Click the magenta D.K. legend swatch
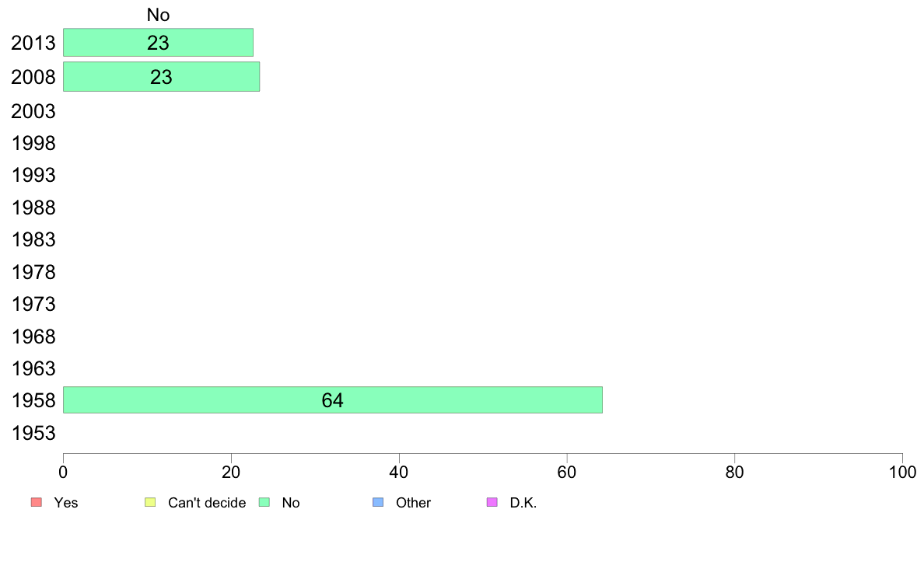The image size is (924, 572). pos(492,502)
